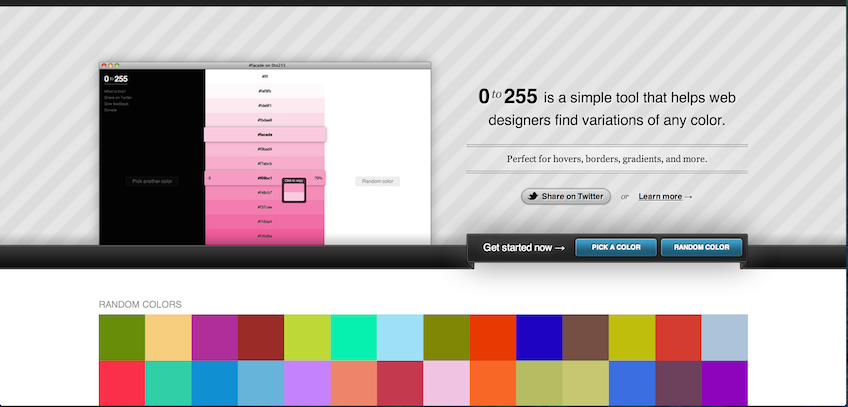The width and height of the screenshot is (848, 407).
Task: Select the pale sky blue top-row swatch
Action: click(x=400, y=337)
